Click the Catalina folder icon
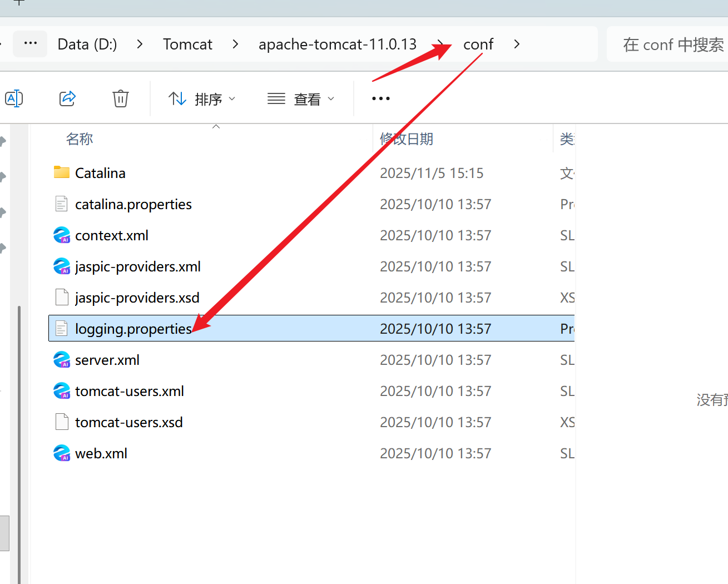This screenshot has height=584, width=728. click(62, 172)
